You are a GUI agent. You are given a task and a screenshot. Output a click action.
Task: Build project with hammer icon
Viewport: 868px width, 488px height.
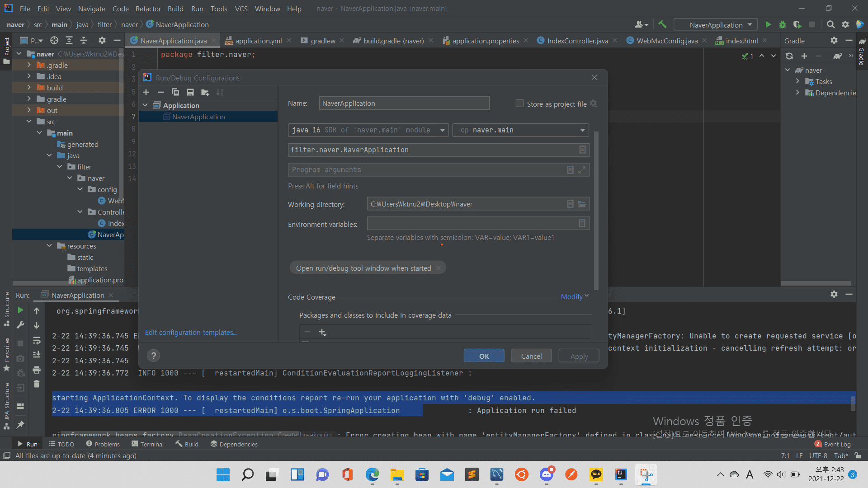(662, 24)
